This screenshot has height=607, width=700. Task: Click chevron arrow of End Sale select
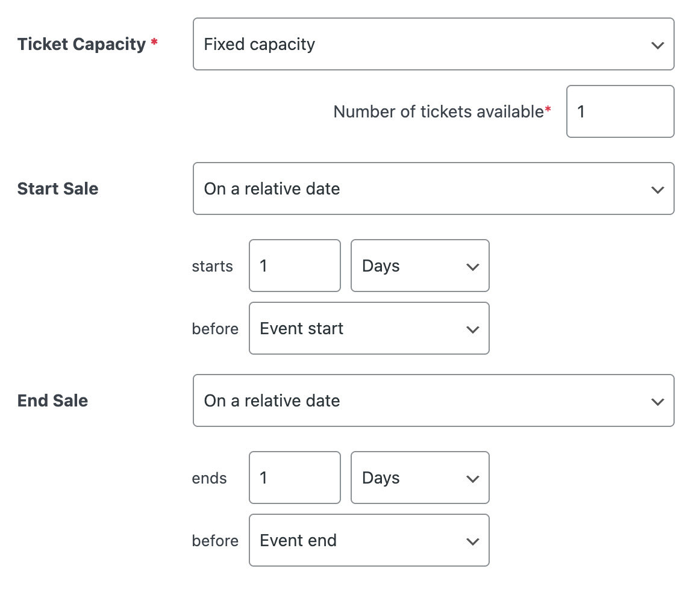coord(657,402)
